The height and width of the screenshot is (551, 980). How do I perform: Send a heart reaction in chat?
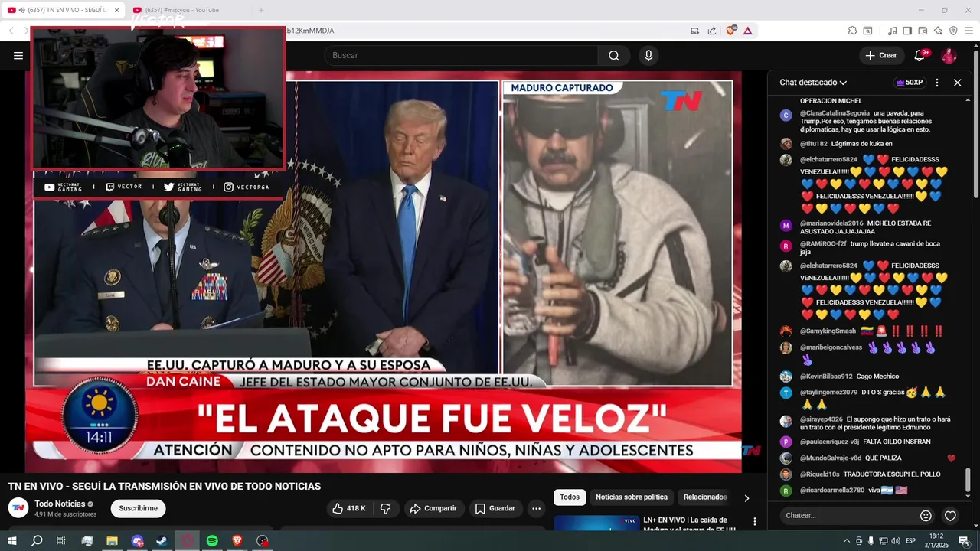(950, 516)
